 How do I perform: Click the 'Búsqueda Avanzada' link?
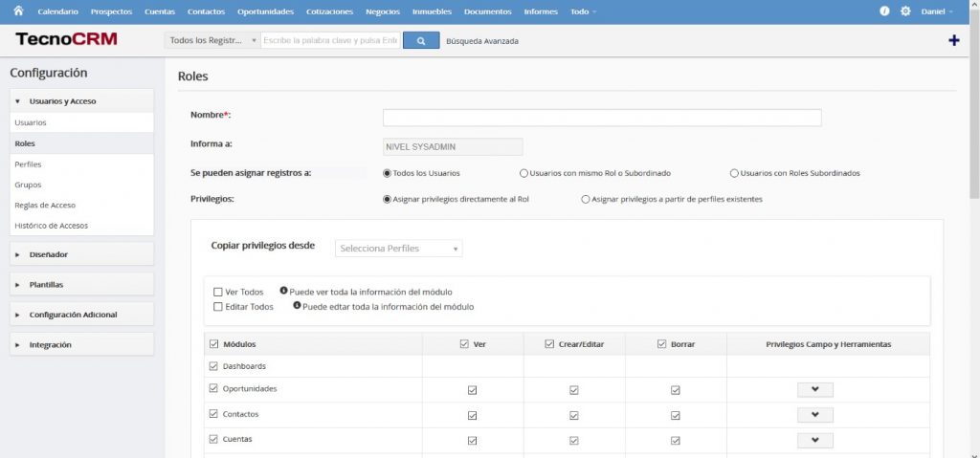[x=482, y=41]
